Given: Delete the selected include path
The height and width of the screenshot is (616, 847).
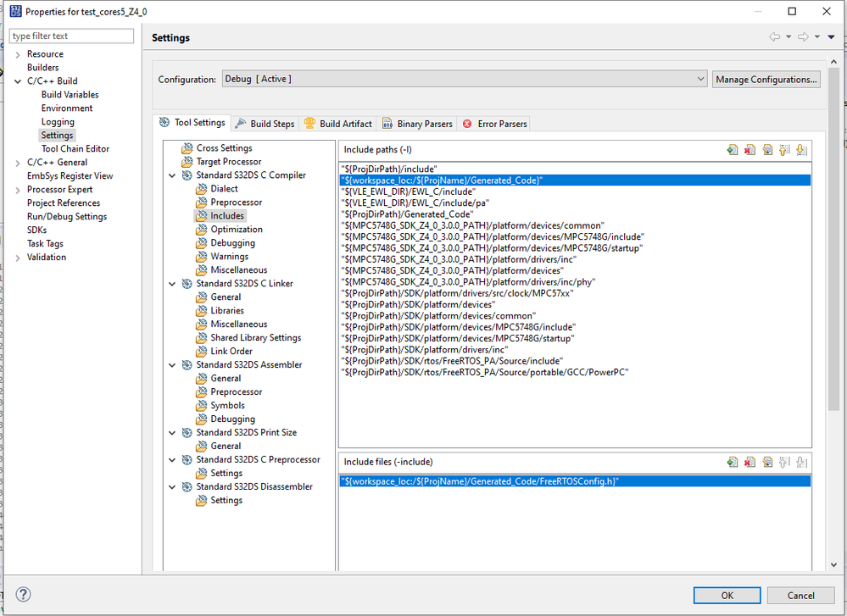Looking at the screenshot, I should coord(749,150).
